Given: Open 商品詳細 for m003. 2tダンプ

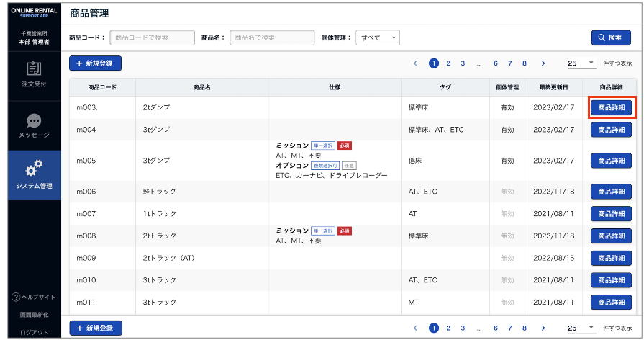Looking at the screenshot, I should (611, 107).
